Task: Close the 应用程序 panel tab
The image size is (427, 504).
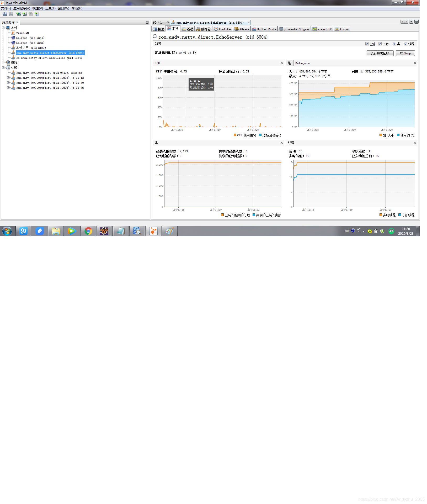Action: tap(17, 23)
